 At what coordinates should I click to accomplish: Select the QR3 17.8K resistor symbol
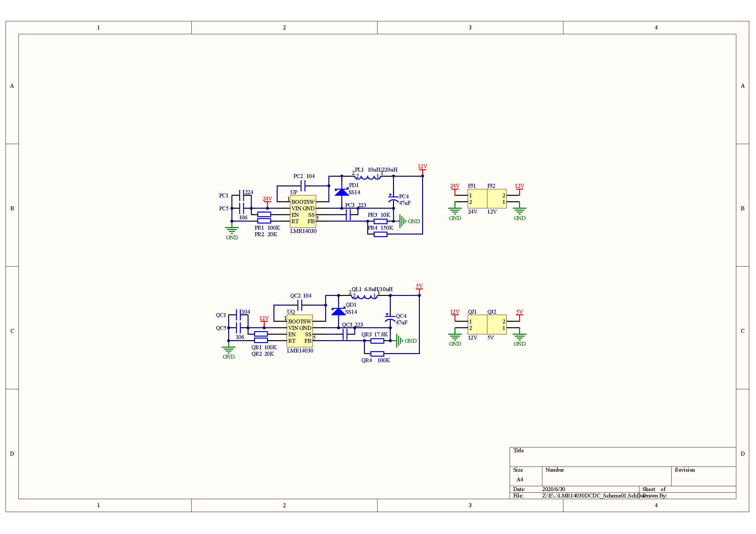tap(377, 341)
